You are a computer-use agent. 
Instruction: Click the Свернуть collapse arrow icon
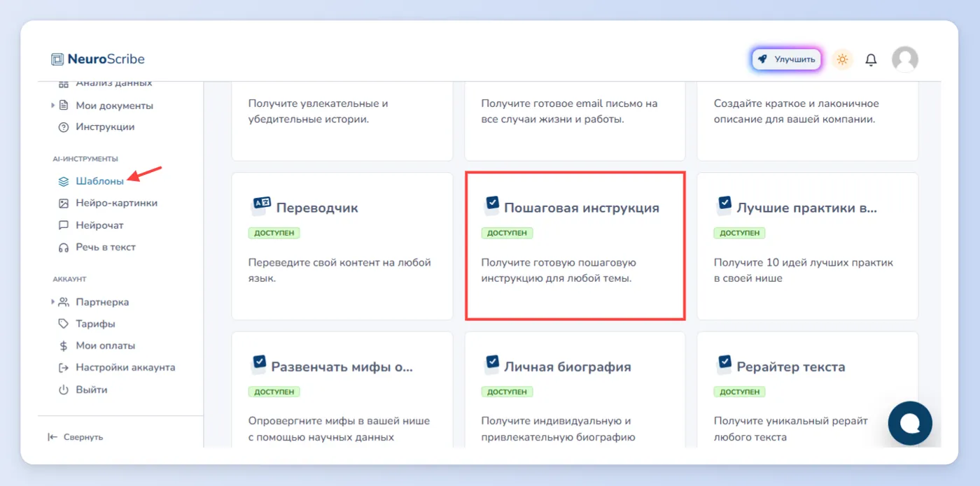point(52,437)
